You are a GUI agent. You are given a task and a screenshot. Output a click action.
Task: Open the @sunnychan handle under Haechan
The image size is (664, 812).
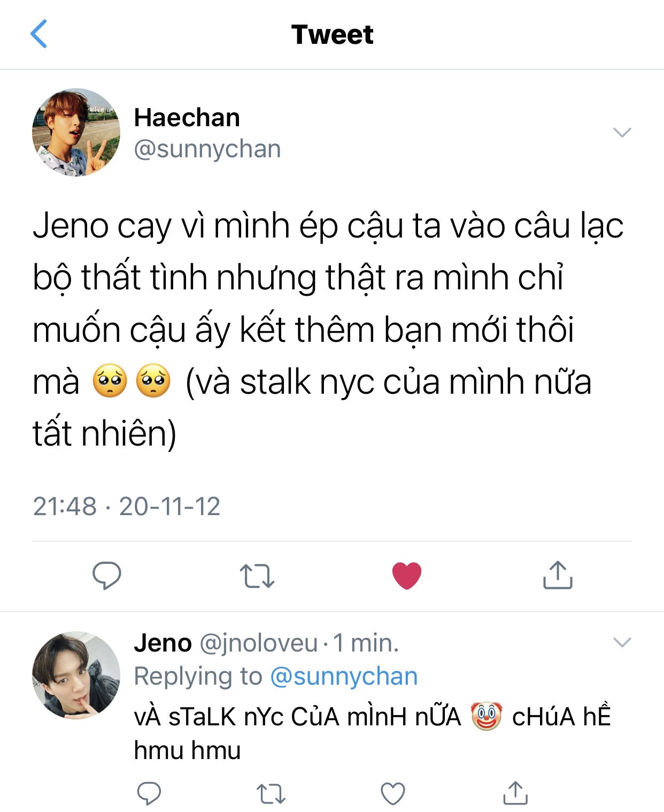point(207,149)
